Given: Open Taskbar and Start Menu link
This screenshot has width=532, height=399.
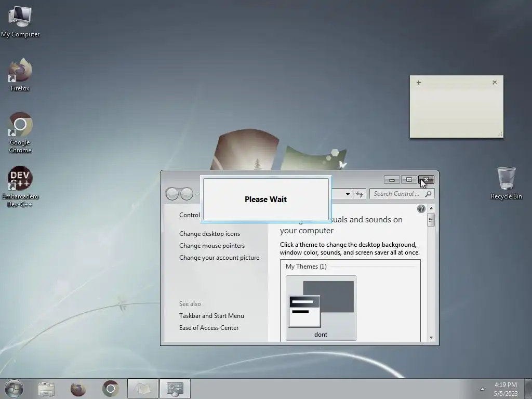Looking at the screenshot, I should tap(211, 316).
